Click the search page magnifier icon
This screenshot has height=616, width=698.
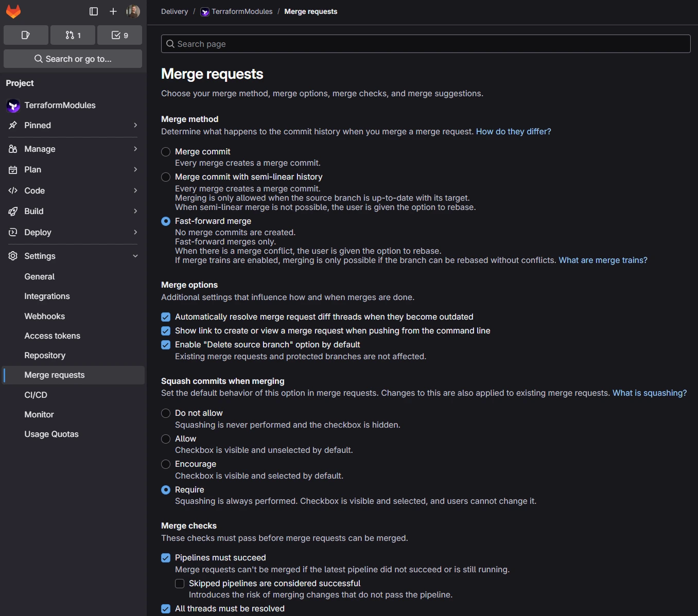click(x=170, y=44)
